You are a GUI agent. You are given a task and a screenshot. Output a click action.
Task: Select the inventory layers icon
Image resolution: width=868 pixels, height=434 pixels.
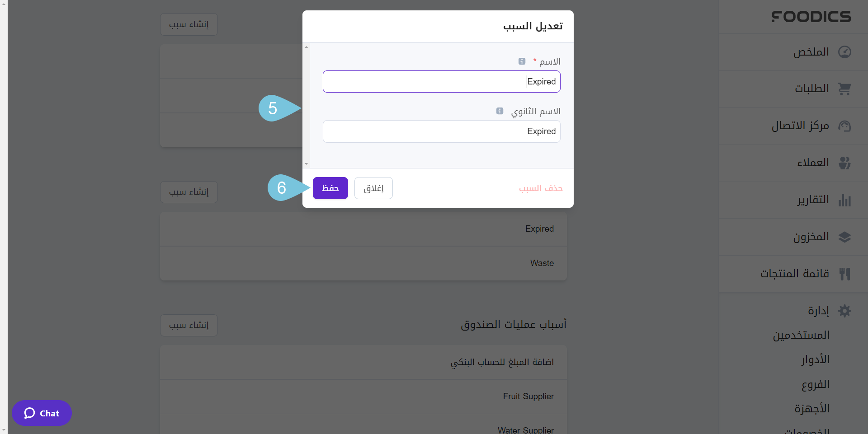pos(844,237)
